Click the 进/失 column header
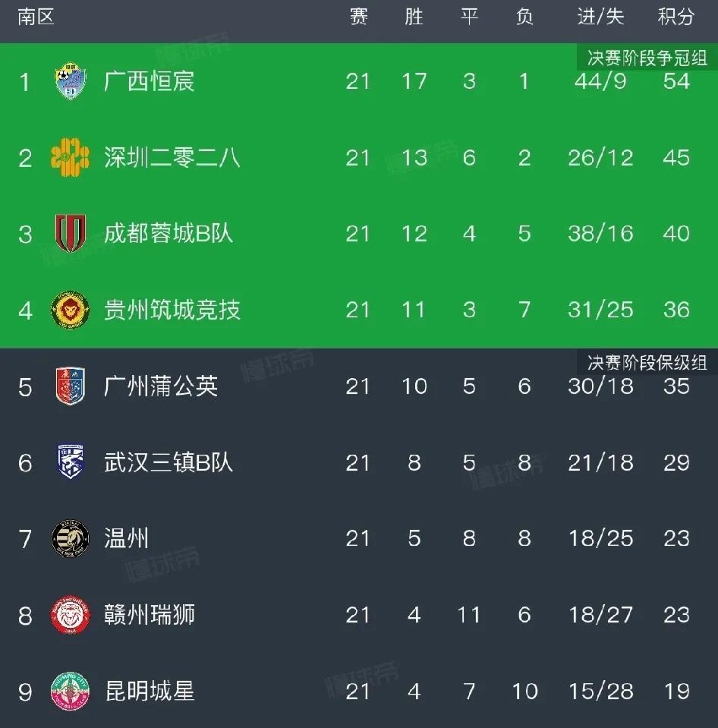The image size is (718, 728). (x=600, y=17)
